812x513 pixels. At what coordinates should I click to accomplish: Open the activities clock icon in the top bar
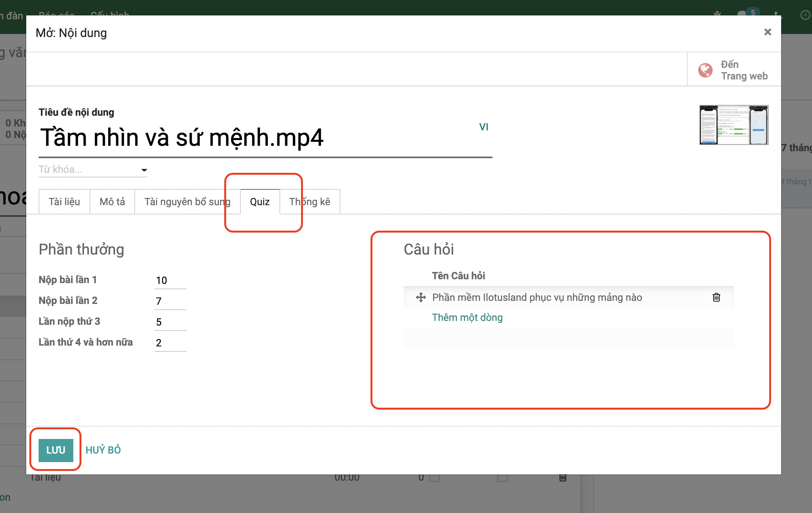coord(805,15)
